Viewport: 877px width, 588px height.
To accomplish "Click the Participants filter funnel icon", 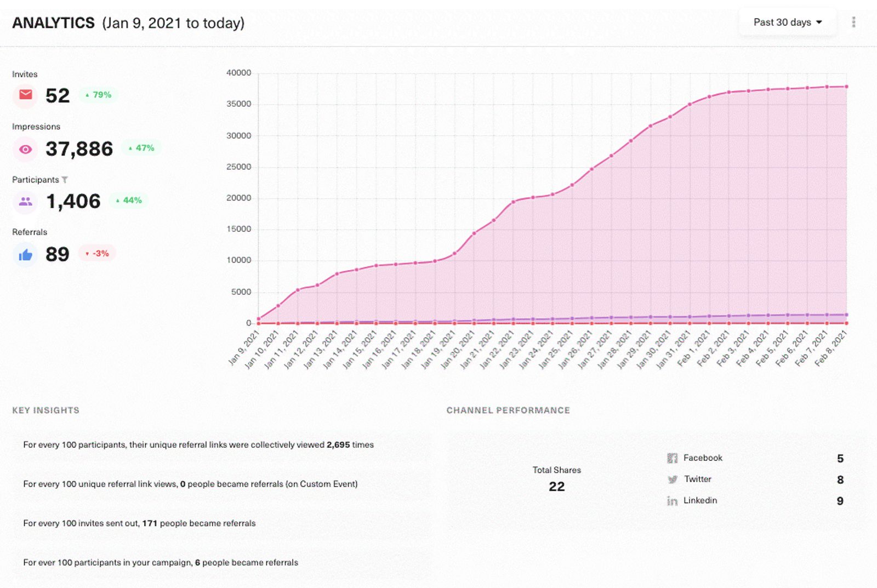I will click(65, 180).
